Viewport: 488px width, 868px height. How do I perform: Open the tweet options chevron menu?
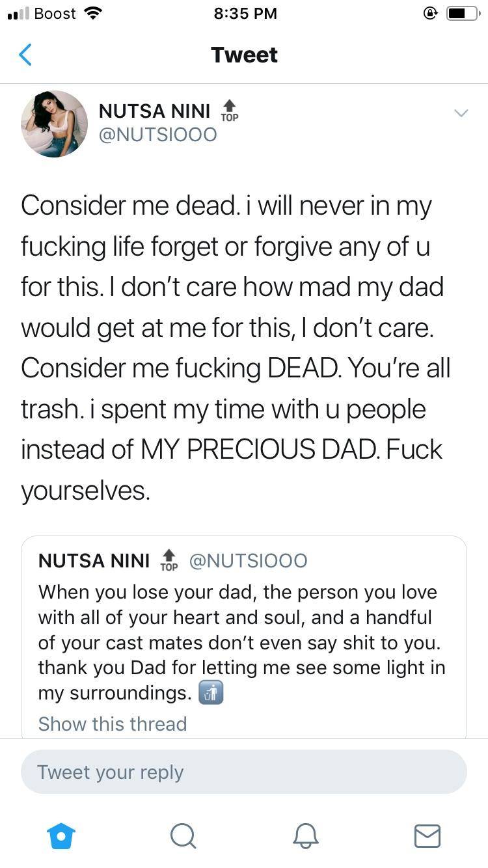coord(461,111)
